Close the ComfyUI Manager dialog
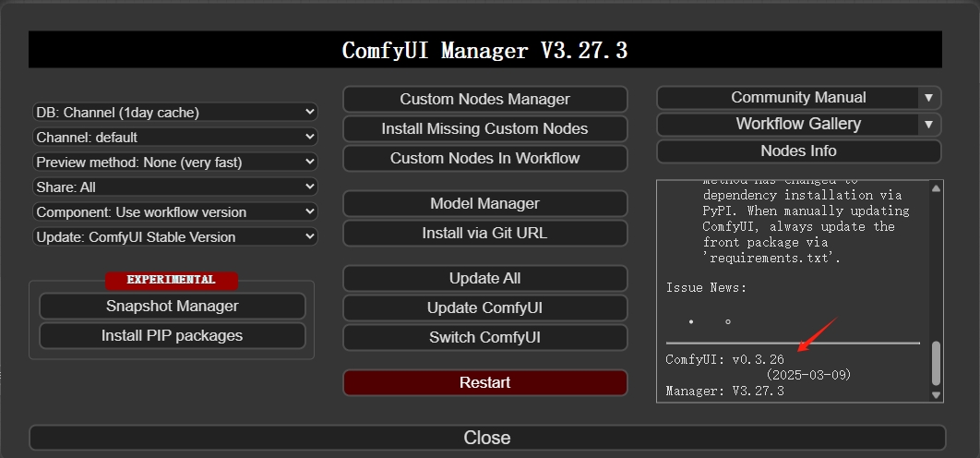 click(x=487, y=438)
